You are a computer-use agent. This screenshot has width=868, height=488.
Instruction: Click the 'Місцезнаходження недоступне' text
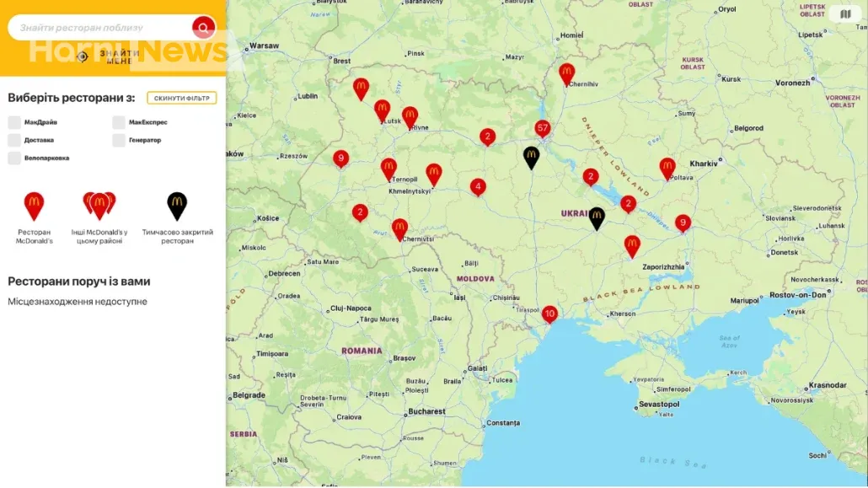point(78,302)
